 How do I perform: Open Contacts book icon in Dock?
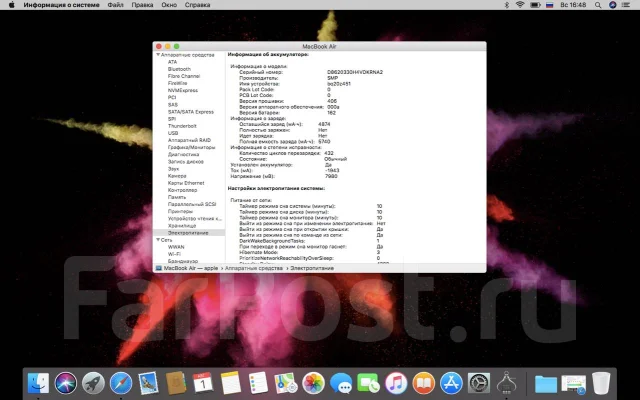pos(176,384)
